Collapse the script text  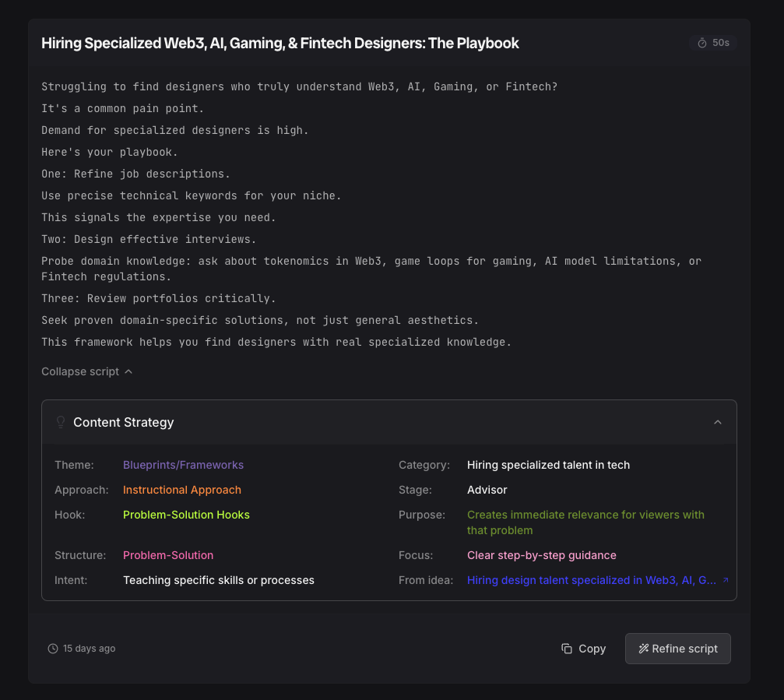coord(87,371)
